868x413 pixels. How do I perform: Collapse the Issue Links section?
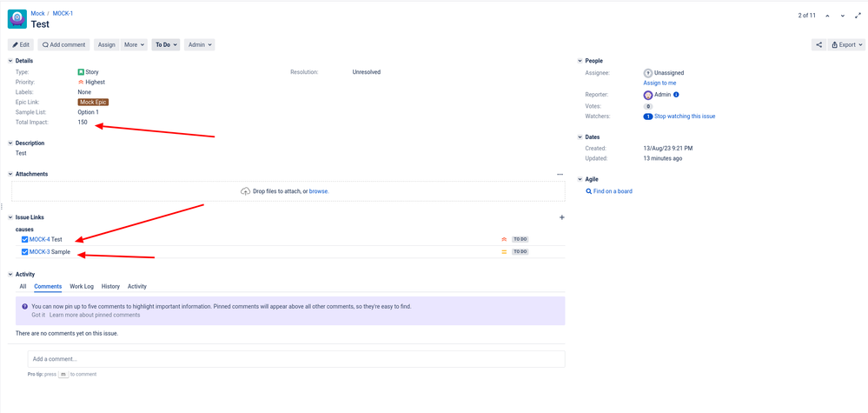(x=10, y=217)
